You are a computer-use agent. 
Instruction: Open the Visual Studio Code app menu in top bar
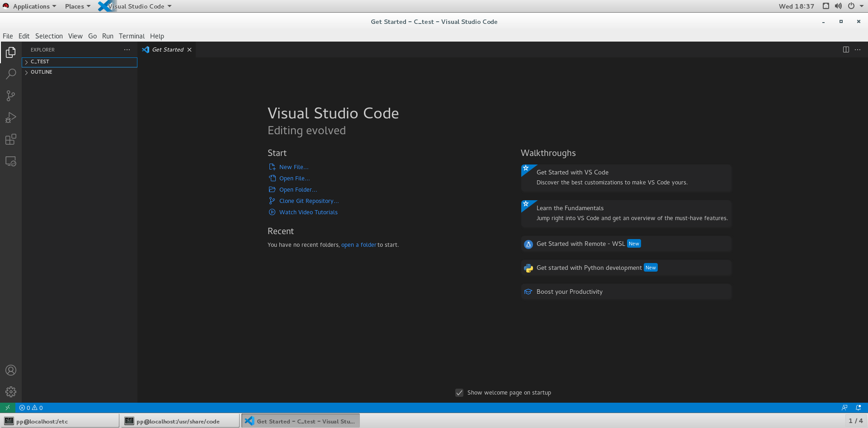(135, 6)
